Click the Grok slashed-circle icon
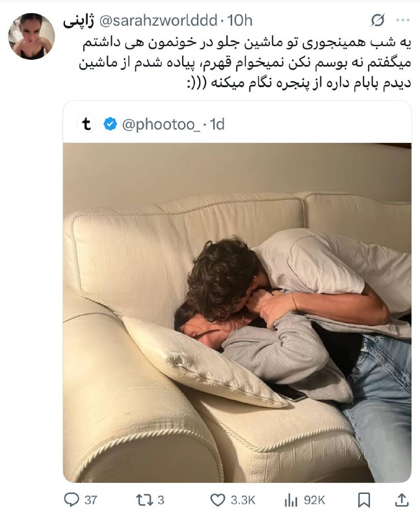The width and height of the screenshot is (420, 520). [378, 20]
